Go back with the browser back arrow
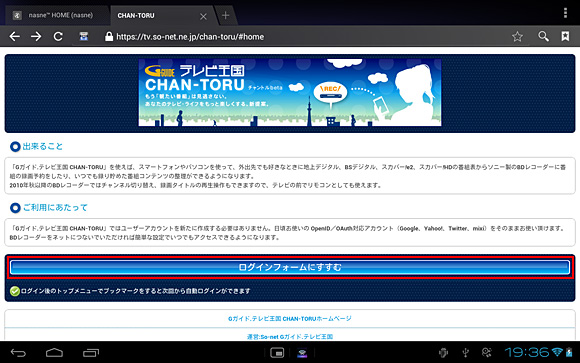 tap(15, 36)
